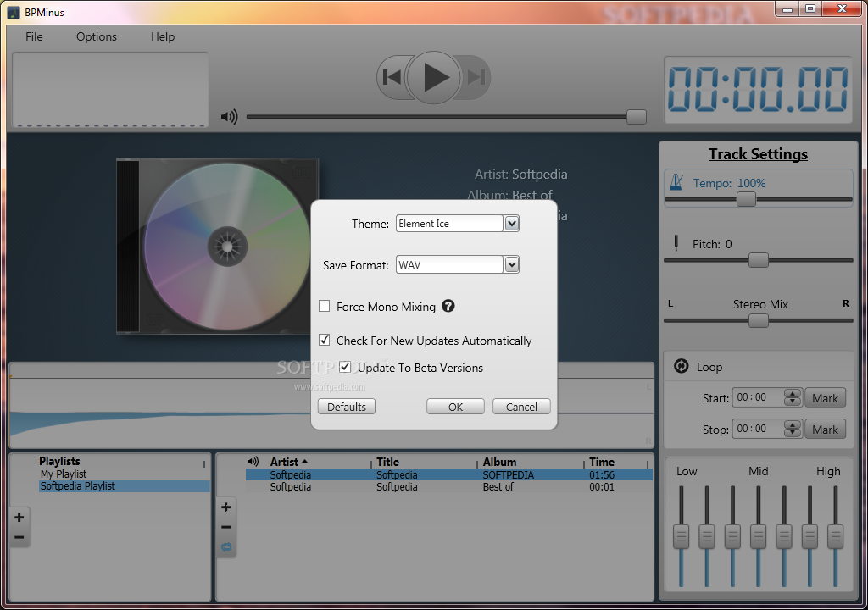Image resolution: width=868 pixels, height=610 pixels.
Task: Click the Stereo Mix slider handle
Action: point(759,320)
